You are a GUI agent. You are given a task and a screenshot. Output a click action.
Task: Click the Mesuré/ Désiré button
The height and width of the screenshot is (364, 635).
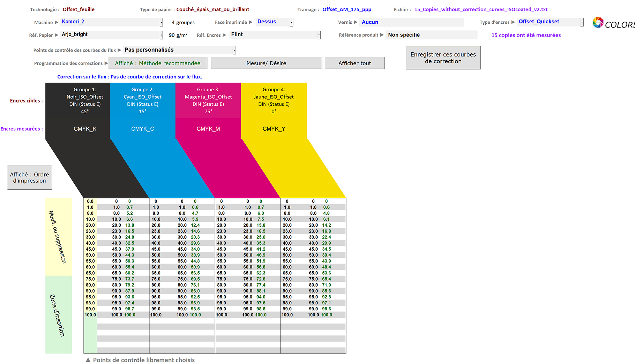[x=266, y=63]
